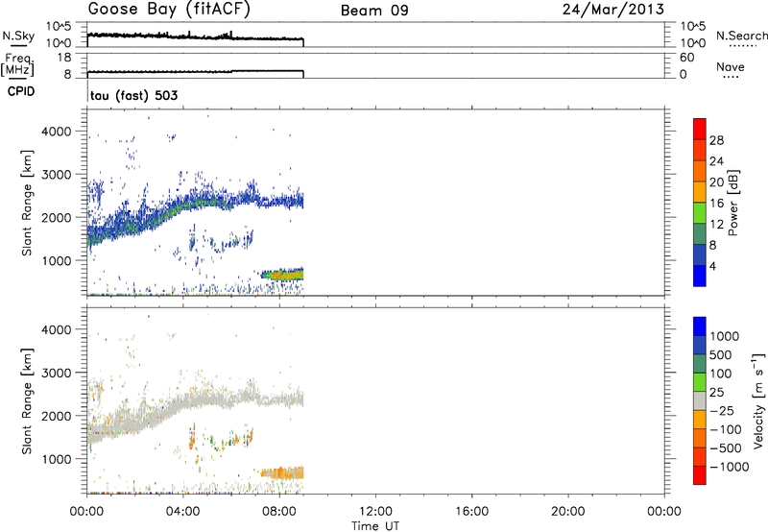Click the "Goose Bay (fitACF)" plot title
The image size is (768, 532).
(169, 10)
